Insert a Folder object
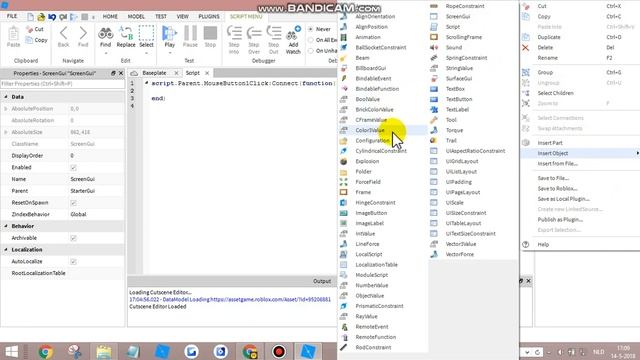Image resolution: width=640 pixels, height=360 pixels. point(363,172)
